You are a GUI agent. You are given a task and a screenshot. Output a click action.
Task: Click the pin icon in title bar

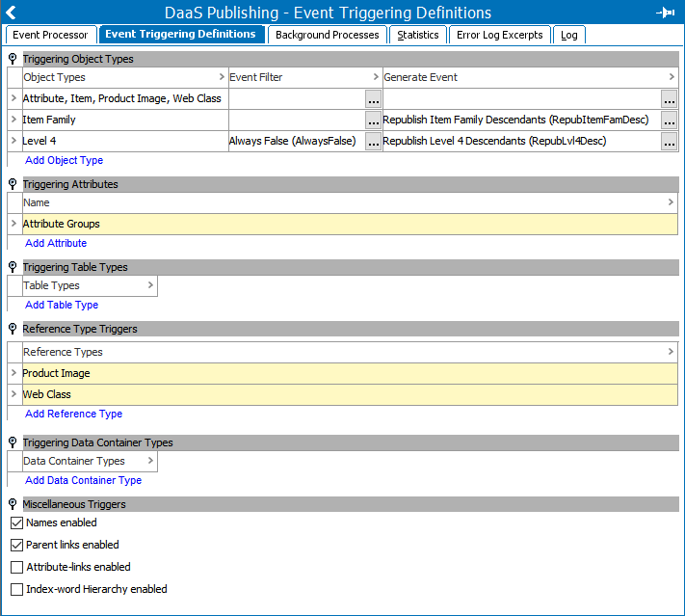pyautogui.click(x=666, y=13)
